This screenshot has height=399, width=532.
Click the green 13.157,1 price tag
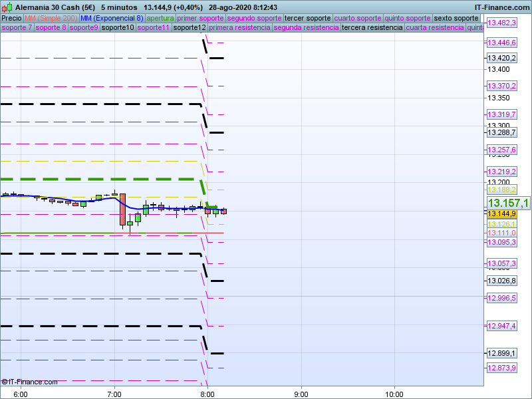click(x=508, y=203)
